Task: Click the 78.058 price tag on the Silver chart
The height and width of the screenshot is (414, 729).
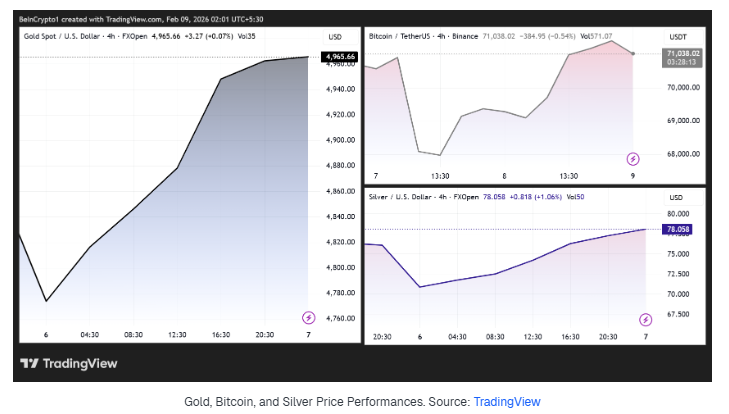Action: [x=677, y=229]
